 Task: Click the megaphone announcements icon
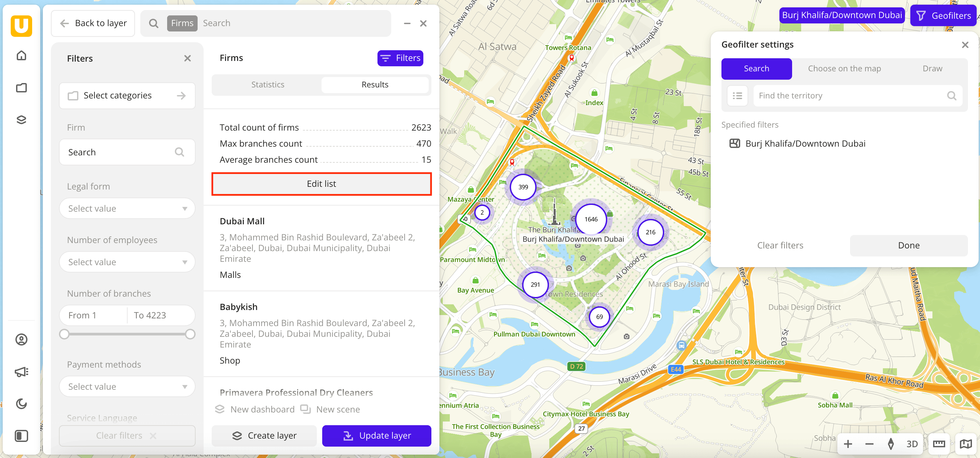click(21, 372)
